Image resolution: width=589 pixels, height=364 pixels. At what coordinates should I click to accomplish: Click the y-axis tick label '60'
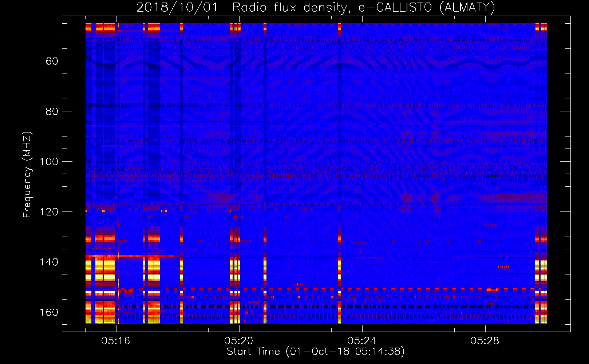[x=52, y=61]
